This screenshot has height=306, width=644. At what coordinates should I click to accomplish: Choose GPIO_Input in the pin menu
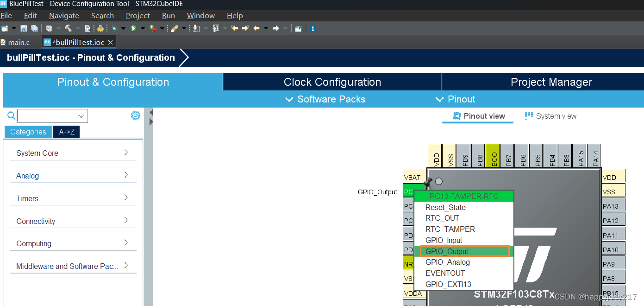click(464, 240)
